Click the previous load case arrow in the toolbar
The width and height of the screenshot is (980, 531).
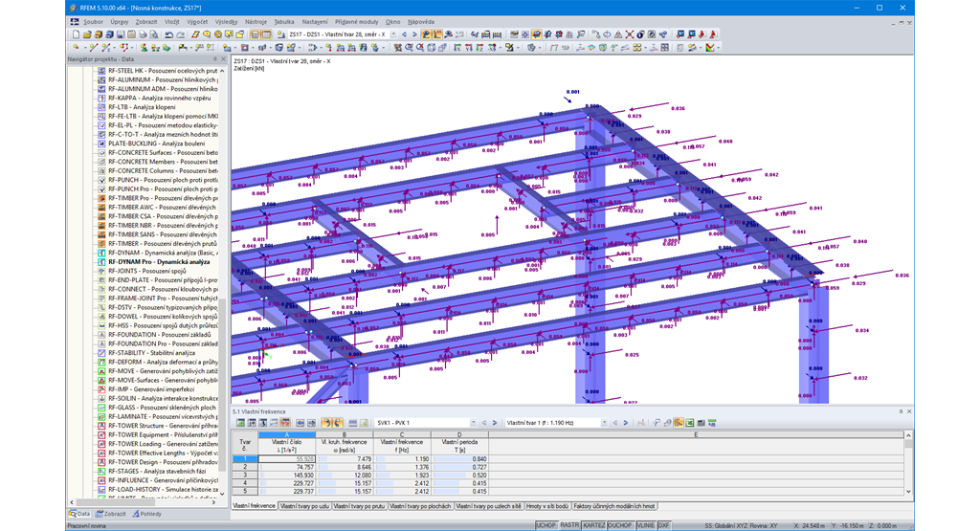[405, 34]
